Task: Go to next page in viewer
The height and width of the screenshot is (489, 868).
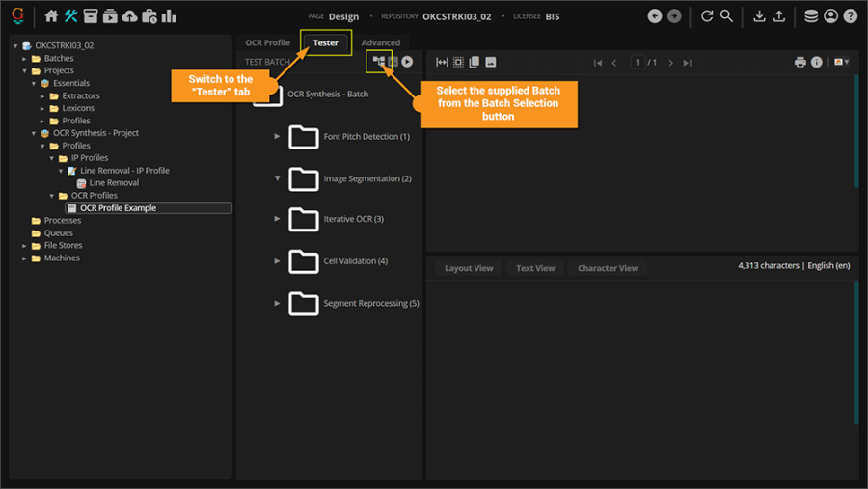Action: pyautogui.click(x=670, y=63)
